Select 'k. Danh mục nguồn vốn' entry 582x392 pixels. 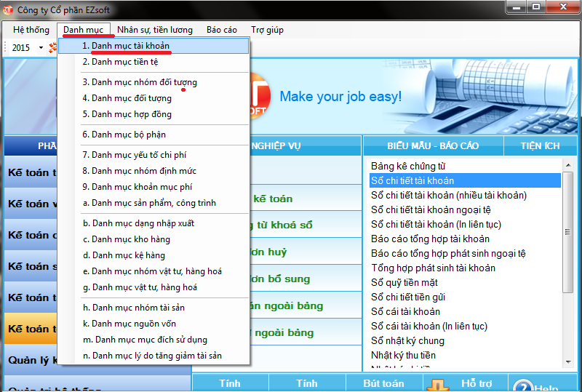(129, 324)
